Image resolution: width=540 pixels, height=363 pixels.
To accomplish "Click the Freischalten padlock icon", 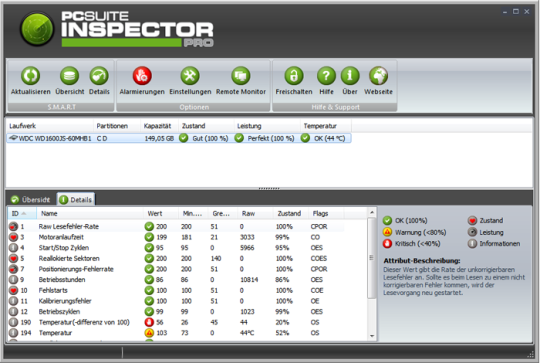I will (294, 76).
